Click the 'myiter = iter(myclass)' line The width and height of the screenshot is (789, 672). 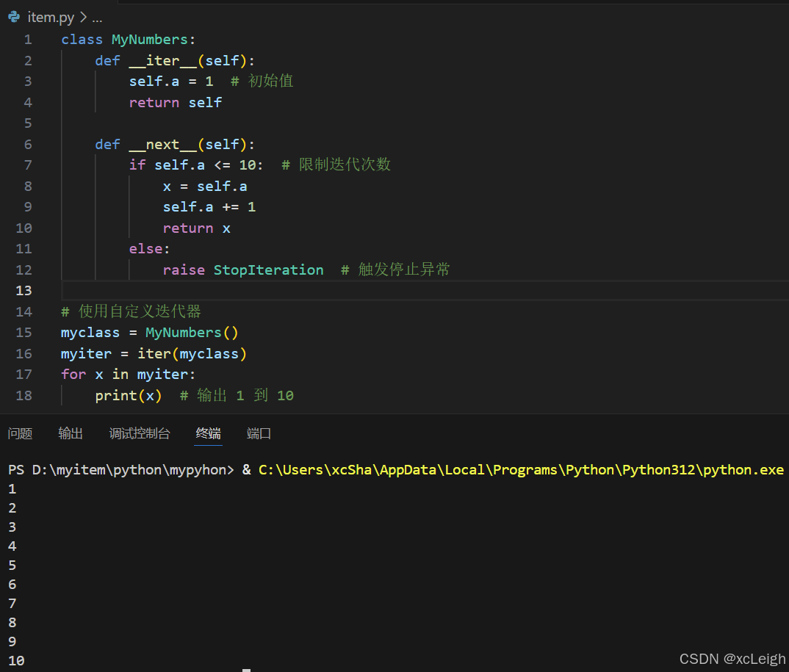click(154, 354)
